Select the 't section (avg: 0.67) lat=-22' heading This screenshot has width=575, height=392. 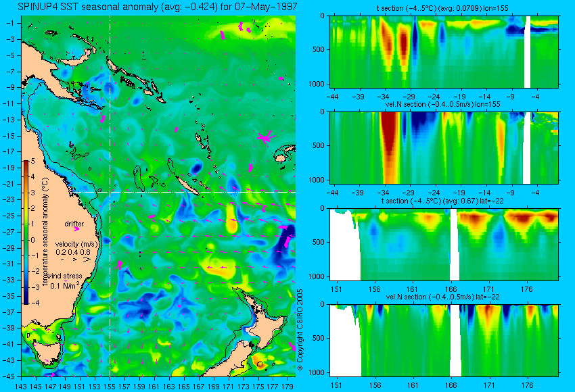point(442,201)
